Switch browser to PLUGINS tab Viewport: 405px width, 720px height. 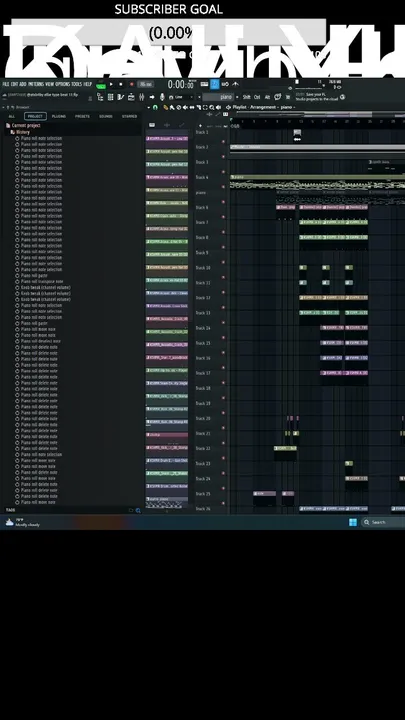pyautogui.click(x=59, y=117)
